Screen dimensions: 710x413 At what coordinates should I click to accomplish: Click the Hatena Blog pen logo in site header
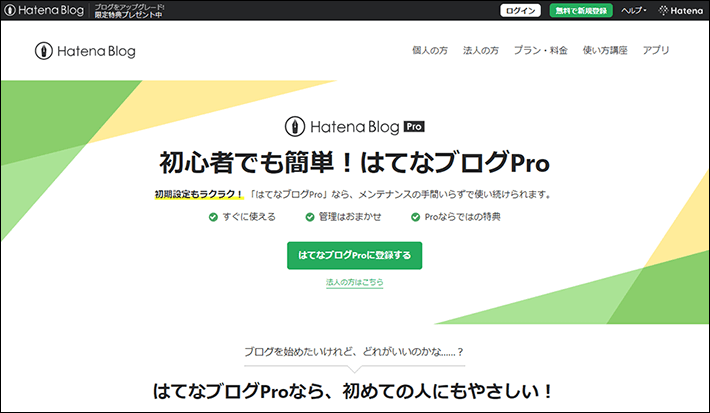pyautogui.click(x=85, y=51)
